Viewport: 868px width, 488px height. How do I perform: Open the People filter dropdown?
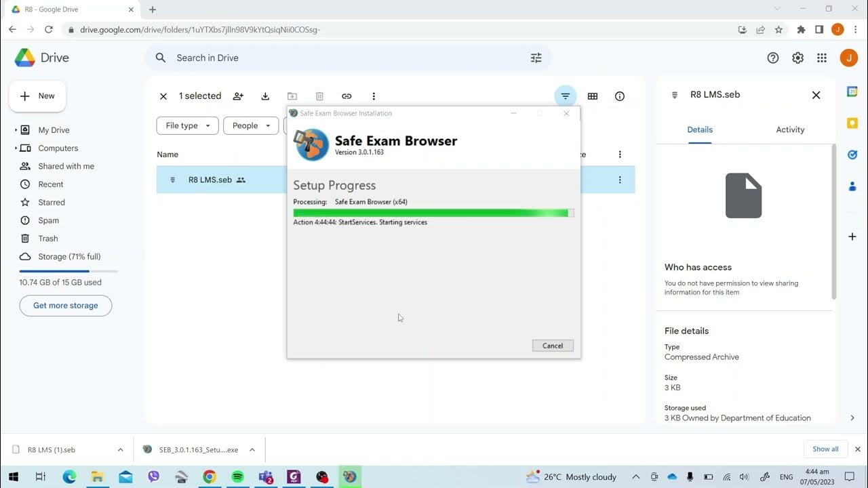pyautogui.click(x=251, y=126)
